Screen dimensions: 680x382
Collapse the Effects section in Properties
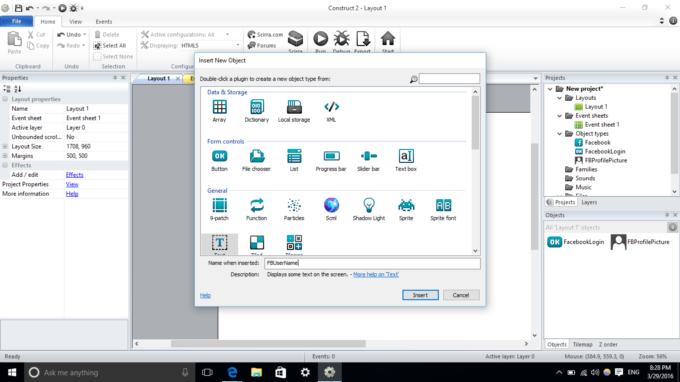pyautogui.click(x=5, y=166)
